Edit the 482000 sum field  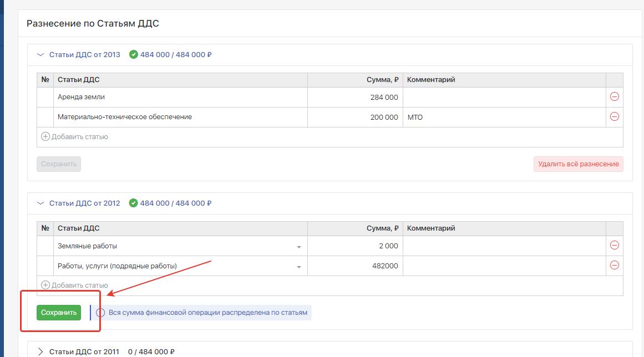355,266
